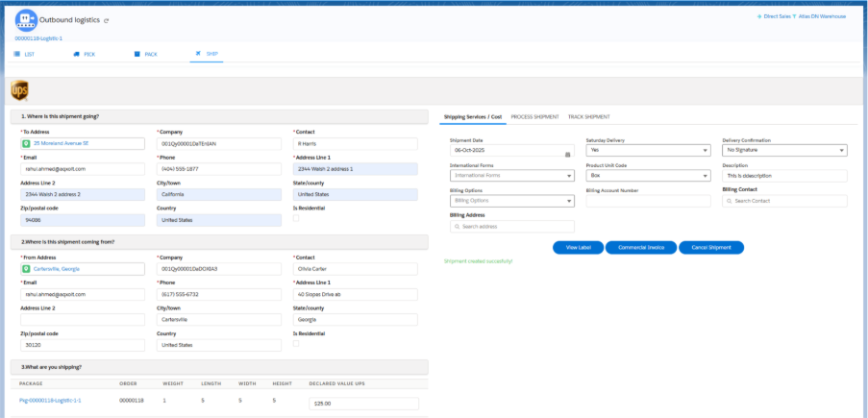Click the search icon in Billing Address
This screenshot has width=868, height=418.
(457, 227)
